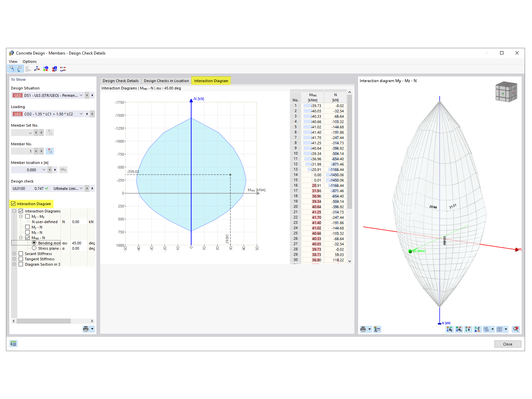Viewport: 532px width, 399px height.
Task: Click the cross-section information icon
Action: pyautogui.click(x=55, y=69)
